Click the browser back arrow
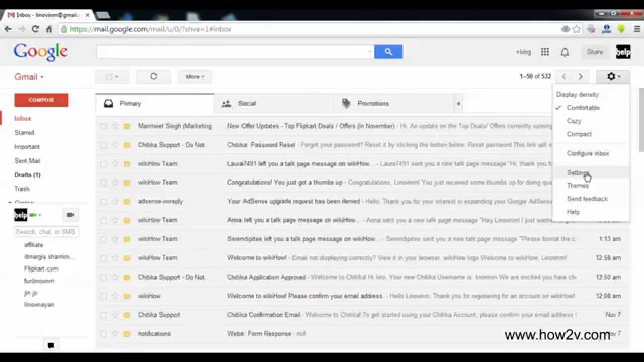The height and width of the screenshot is (362, 644). point(8,29)
